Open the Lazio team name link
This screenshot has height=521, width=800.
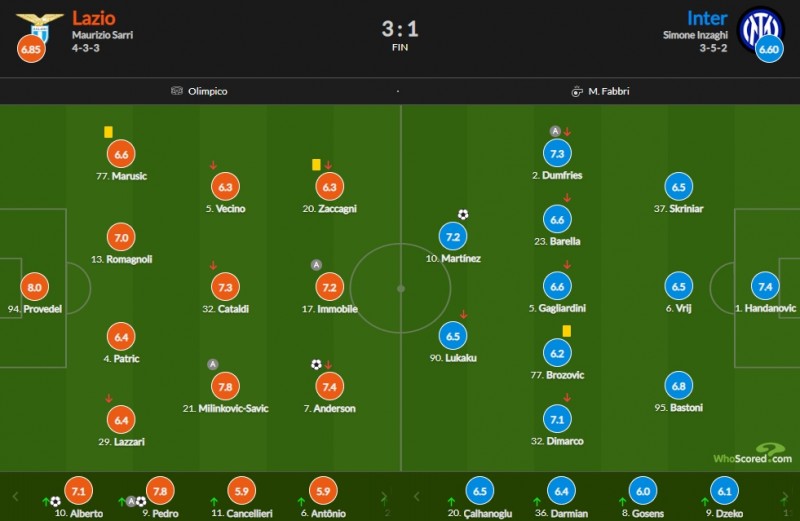(x=93, y=18)
